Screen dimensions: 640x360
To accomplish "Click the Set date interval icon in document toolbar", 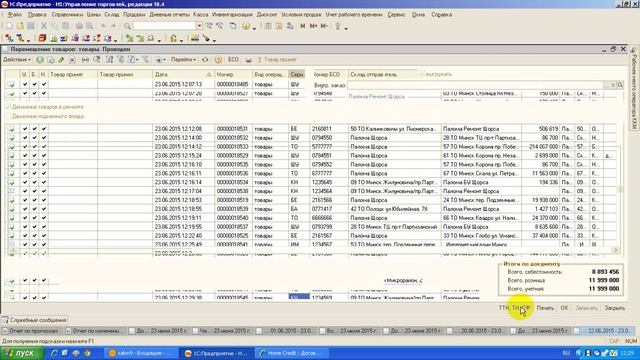I will (x=85, y=60).
